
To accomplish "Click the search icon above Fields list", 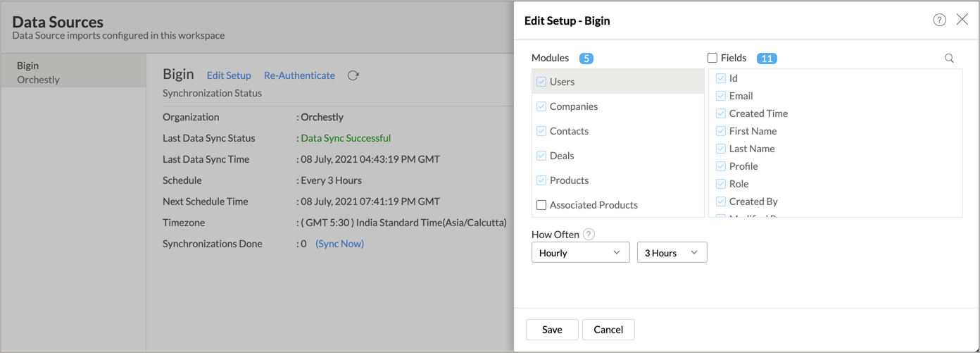I will [949, 58].
